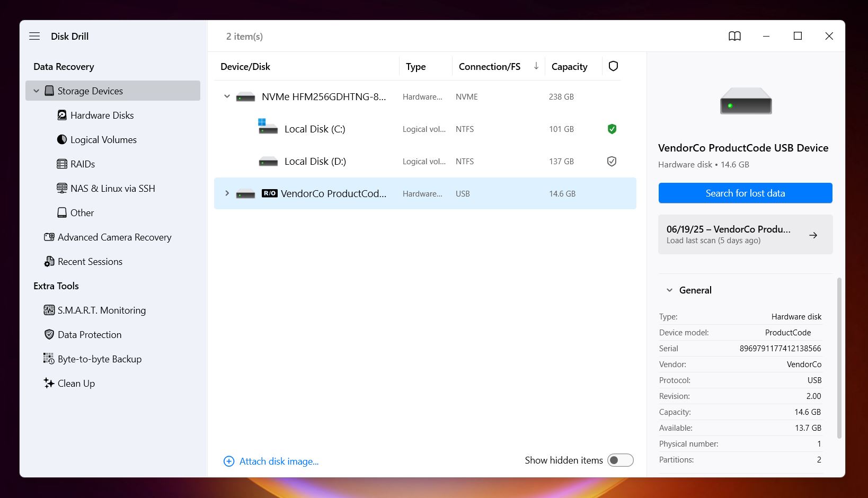Click the Other devices icon
This screenshot has width=868, height=498.
tap(62, 212)
